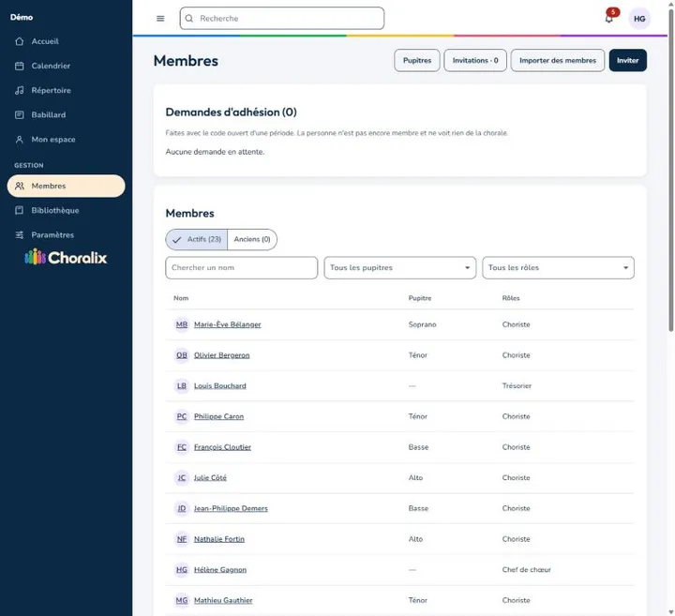Click the Pupitres button

[x=416, y=60]
